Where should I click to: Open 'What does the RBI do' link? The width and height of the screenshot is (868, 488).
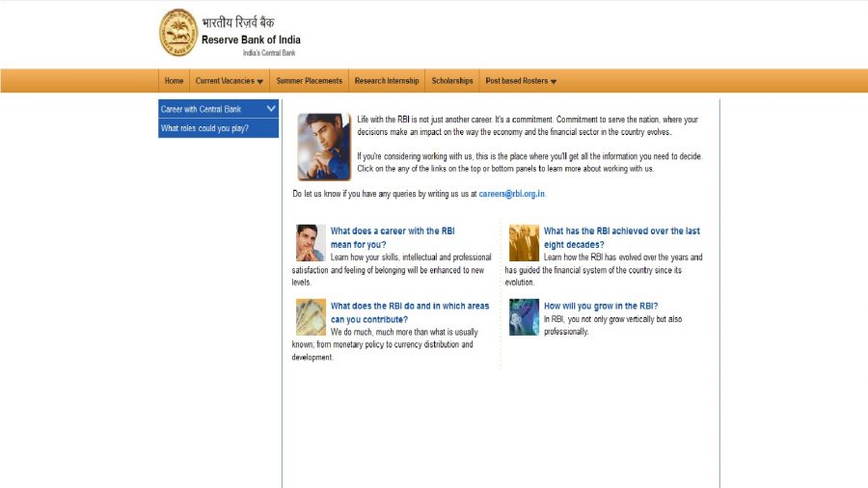410,312
